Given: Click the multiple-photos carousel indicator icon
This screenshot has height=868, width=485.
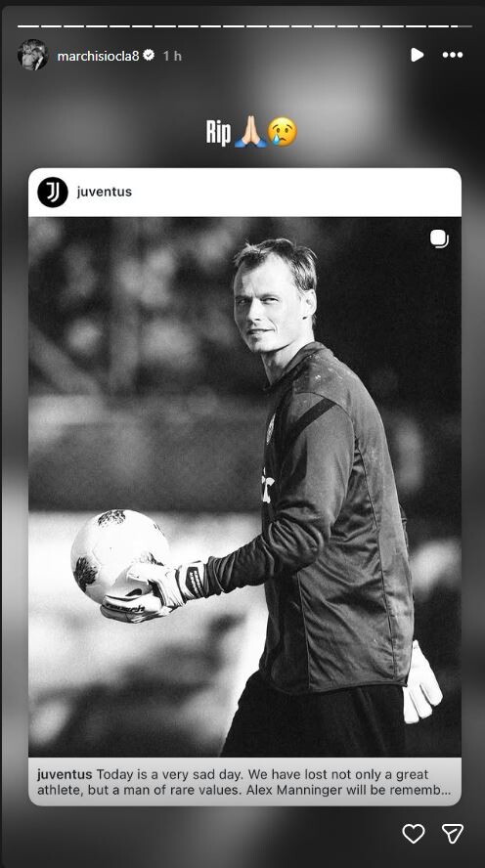Looking at the screenshot, I should 439,239.
